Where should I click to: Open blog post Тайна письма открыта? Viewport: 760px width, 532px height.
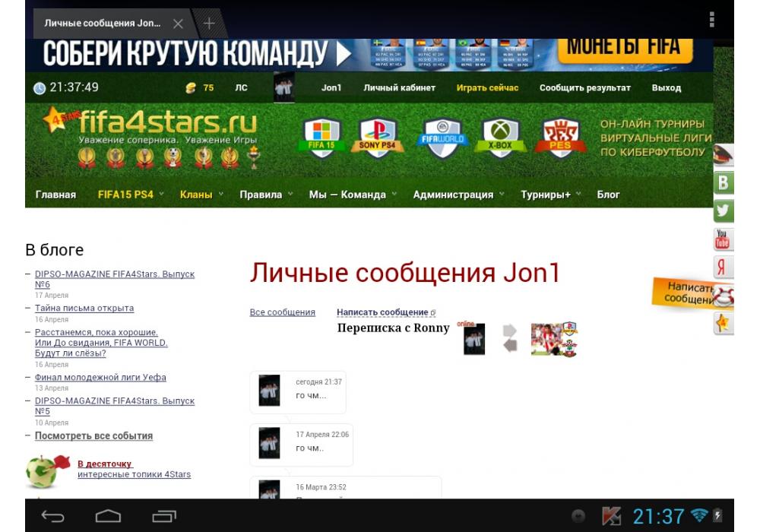coord(84,308)
